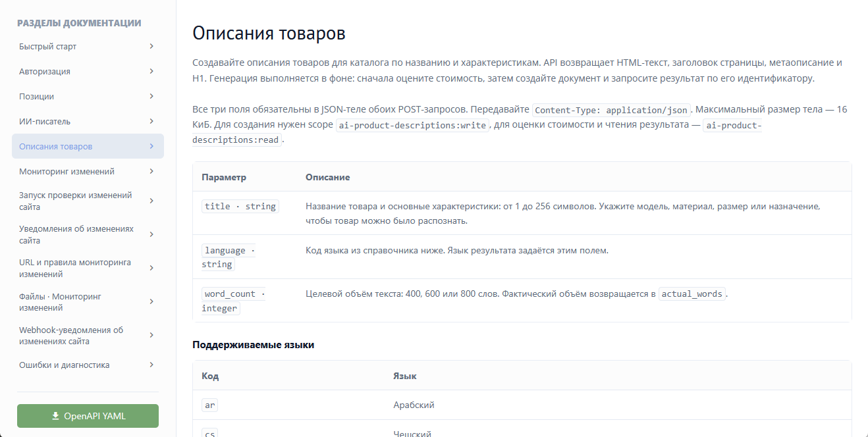Screen dimensions: 868x437
Task: Go to Файлы · Мониторинг изменений
Action: pos(88,301)
